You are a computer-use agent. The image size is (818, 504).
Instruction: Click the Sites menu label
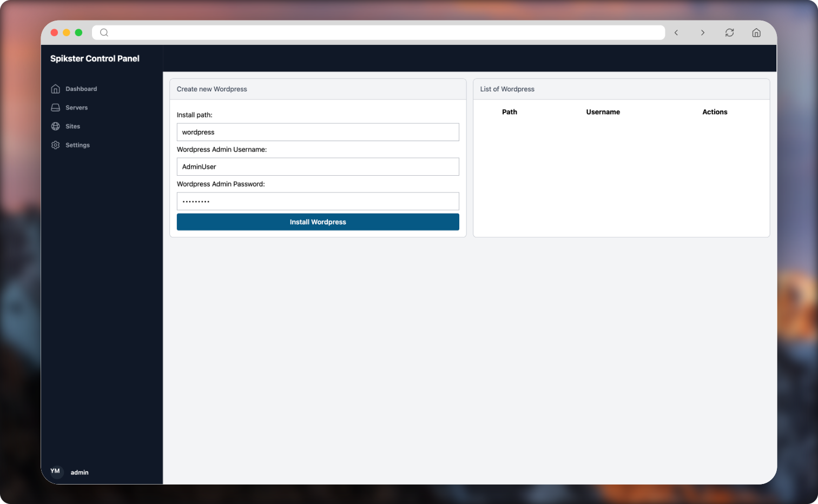pyautogui.click(x=72, y=127)
